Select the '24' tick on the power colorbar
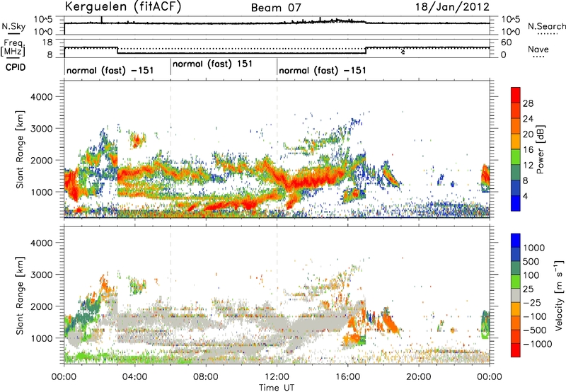Viewport: 566px width, 392px height. coord(528,119)
